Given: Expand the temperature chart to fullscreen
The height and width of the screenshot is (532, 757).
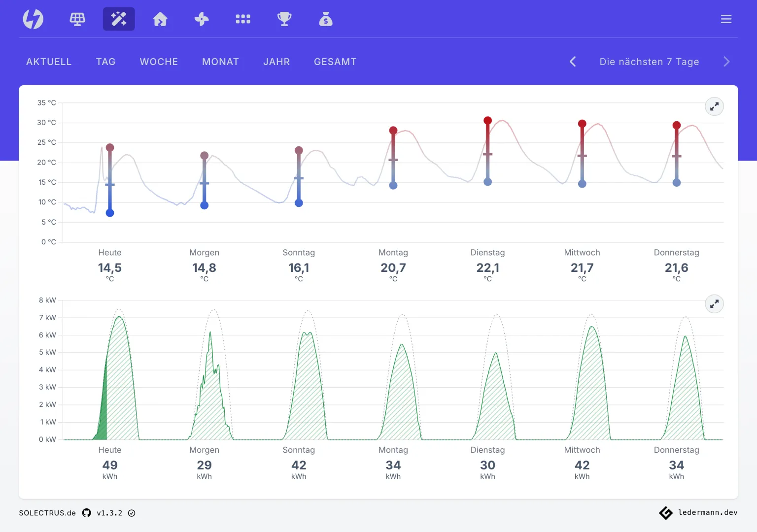Looking at the screenshot, I should point(714,106).
